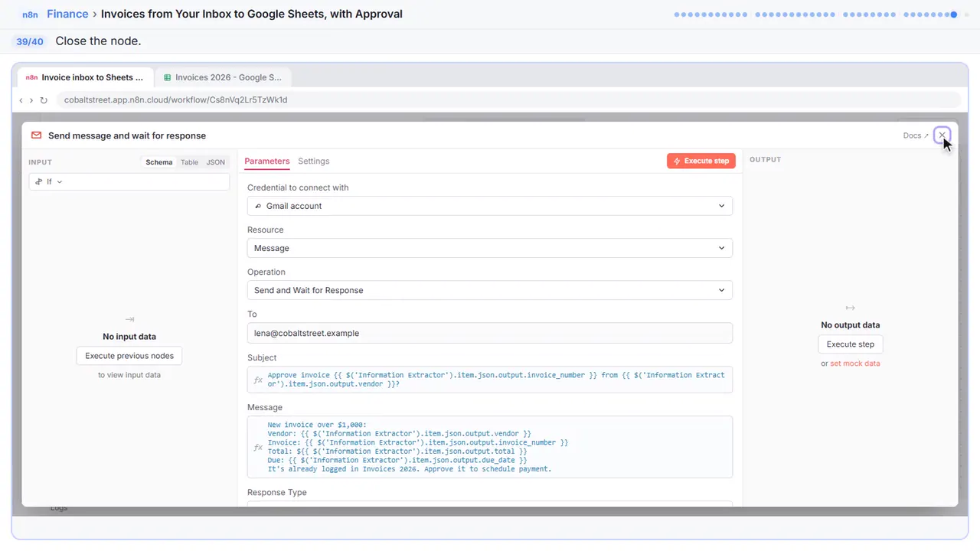Reload the page with refresh icon
Viewport: 980px width, 551px height.
coord(44,100)
